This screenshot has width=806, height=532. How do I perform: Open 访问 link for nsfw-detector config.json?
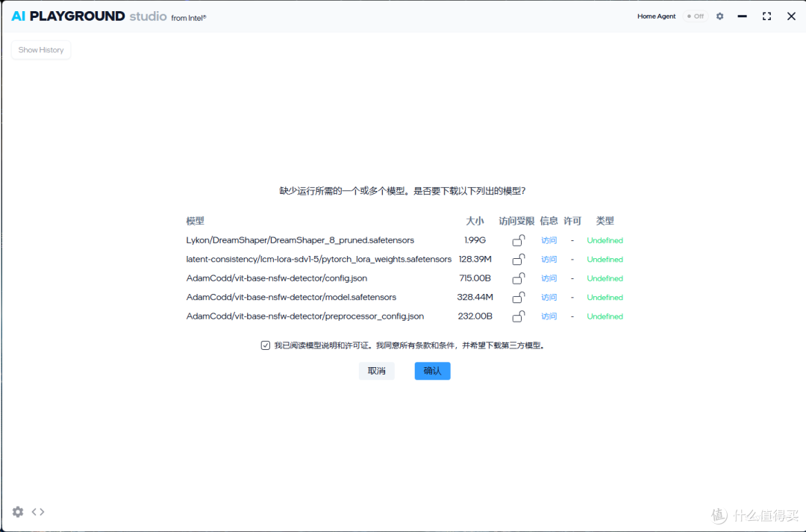tap(549, 278)
